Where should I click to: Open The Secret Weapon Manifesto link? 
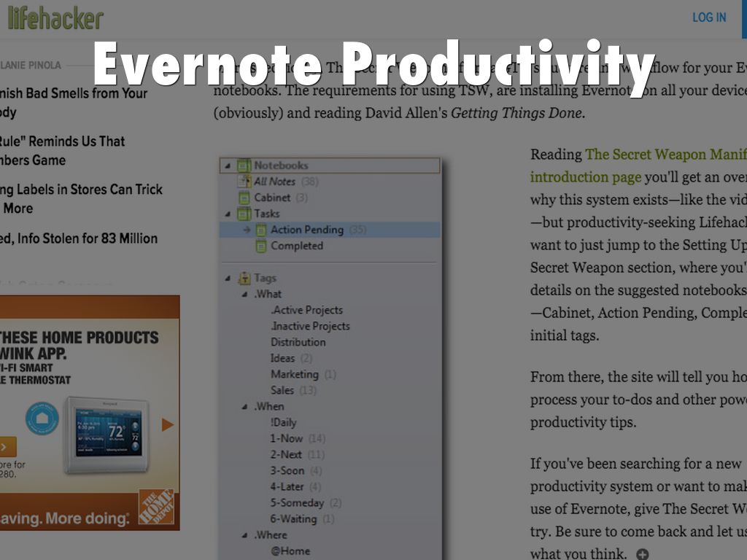point(665,155)
